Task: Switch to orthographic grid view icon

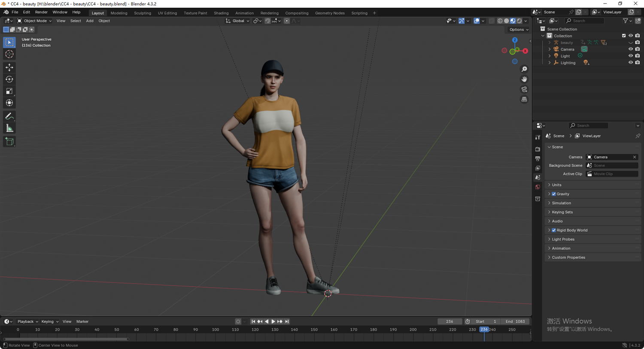Action: 524,99
